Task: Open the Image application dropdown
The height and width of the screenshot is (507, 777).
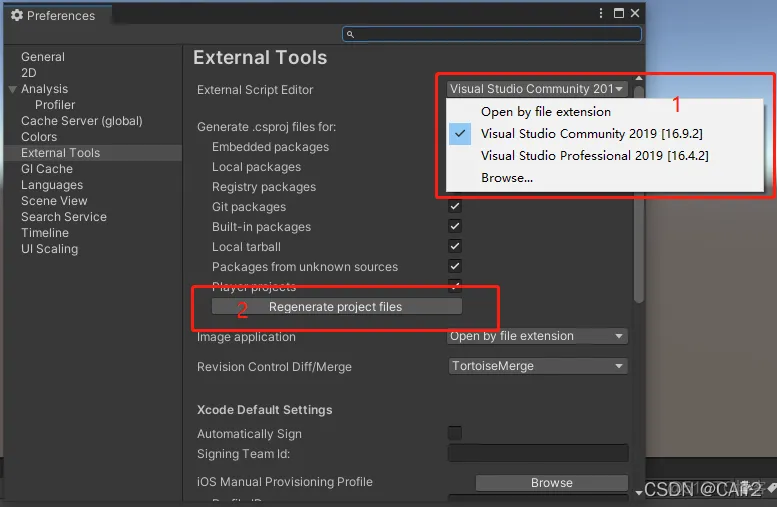Action: pyautogui.click(x=538, y=336)
